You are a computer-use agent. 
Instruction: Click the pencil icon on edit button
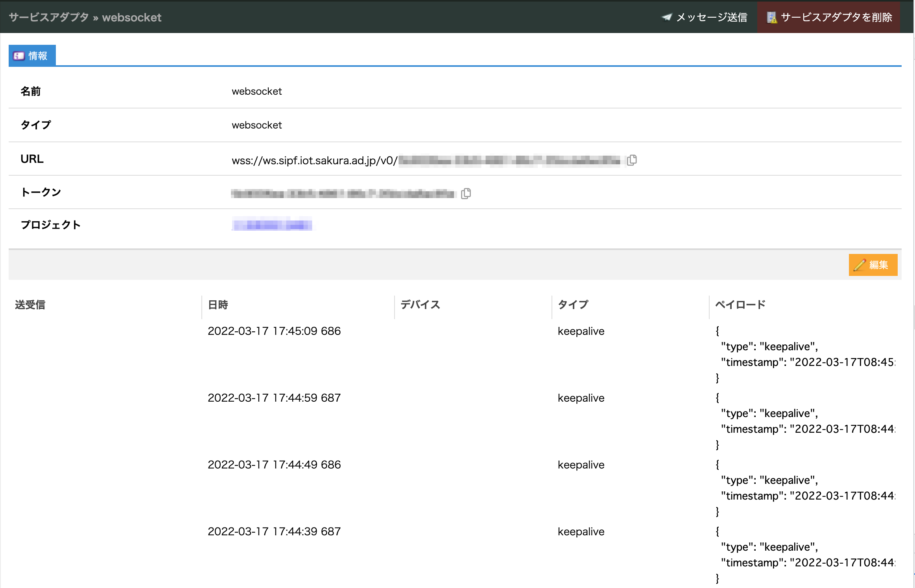(860, 265)
